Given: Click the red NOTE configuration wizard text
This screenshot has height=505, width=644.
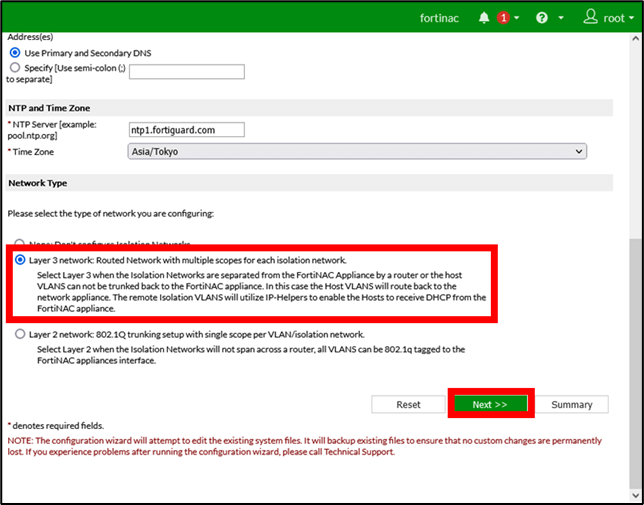Looking at the screenshot, I should click(x=305, y=446).
